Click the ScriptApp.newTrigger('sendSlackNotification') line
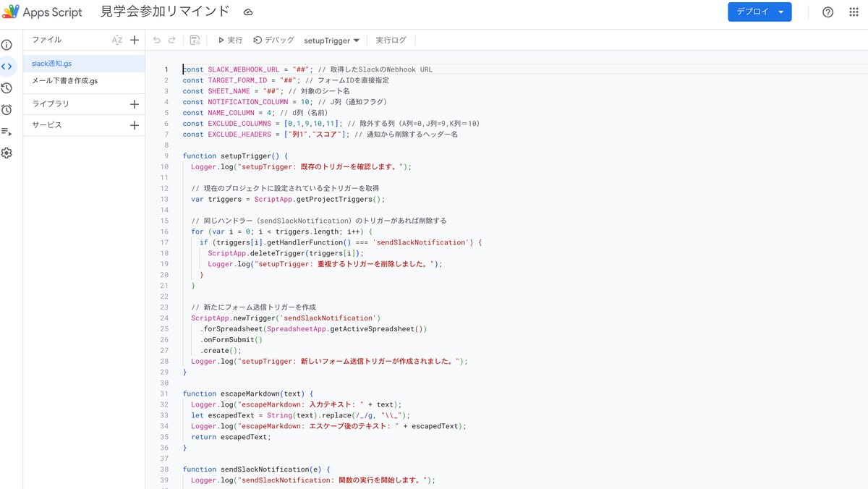The image size is (868, 489). pyautogui.click(x=286, y=318)
